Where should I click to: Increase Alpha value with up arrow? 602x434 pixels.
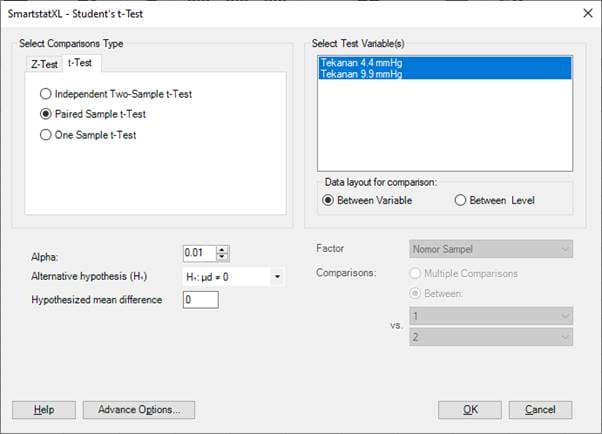coord(223,249)
